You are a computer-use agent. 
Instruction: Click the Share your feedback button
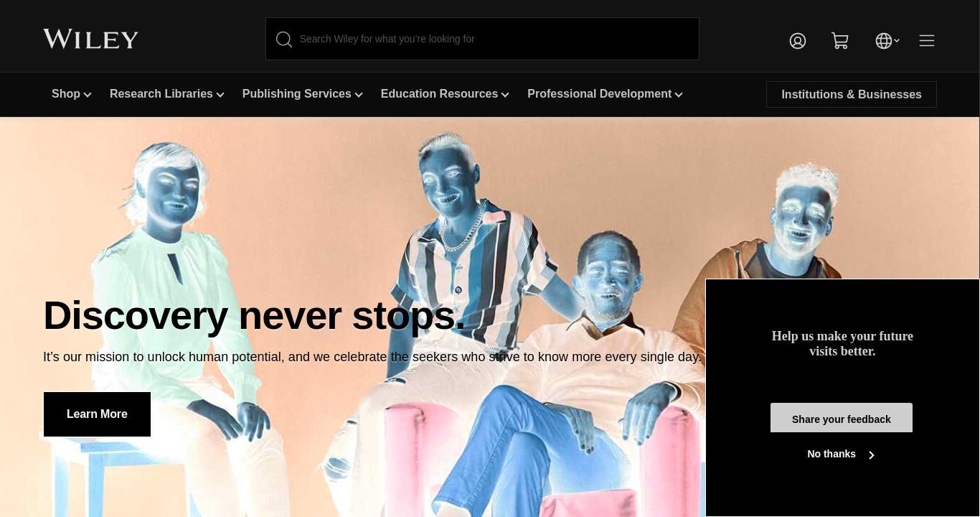click(842, 418)
